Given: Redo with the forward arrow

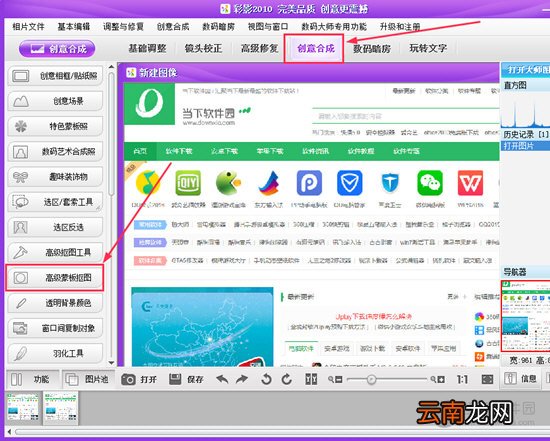Looking at the screenshot, I should [242, 379].
